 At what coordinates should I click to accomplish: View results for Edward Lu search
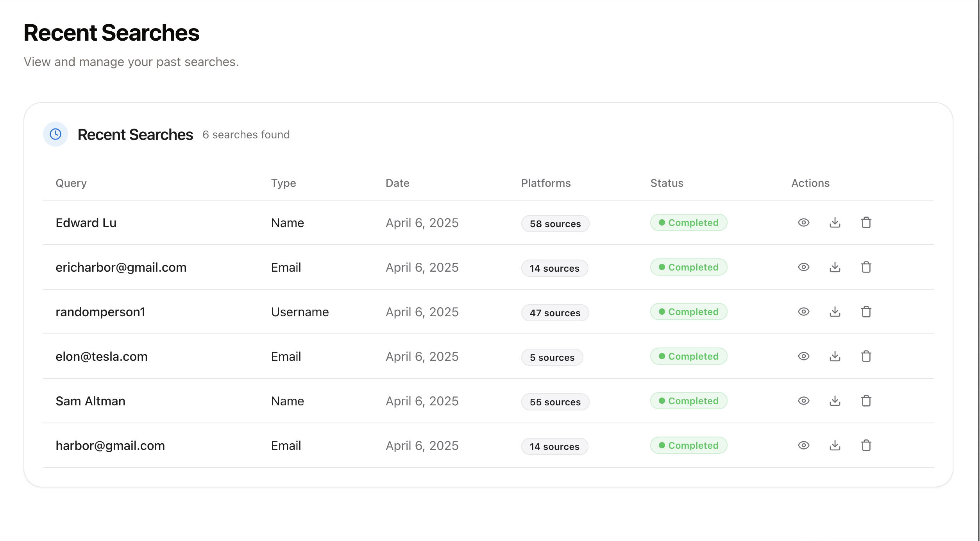(803, 223)
